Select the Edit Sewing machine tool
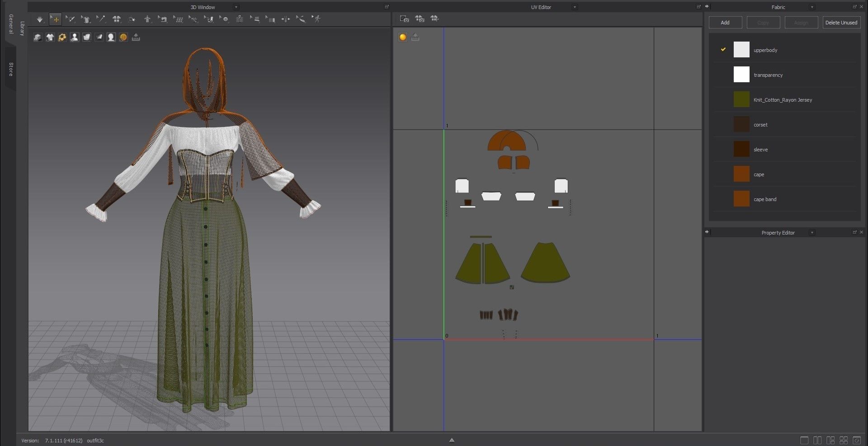Viewport: 868px width, 446px height. point(163,19)
